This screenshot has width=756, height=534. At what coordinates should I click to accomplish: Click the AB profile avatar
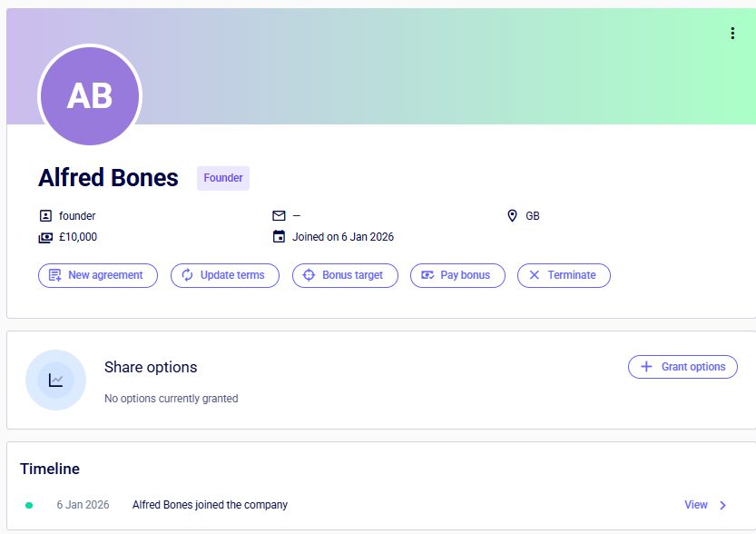click(x=90, y=95)
